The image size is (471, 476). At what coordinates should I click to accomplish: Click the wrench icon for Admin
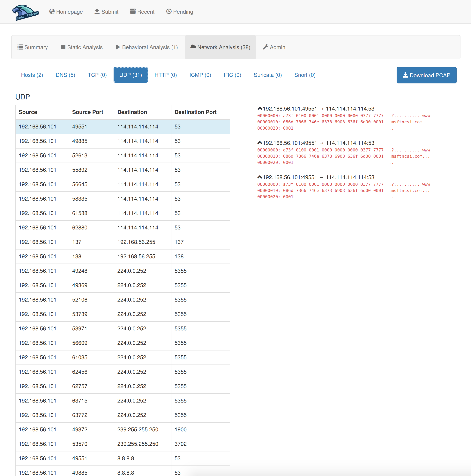point(265,47)
